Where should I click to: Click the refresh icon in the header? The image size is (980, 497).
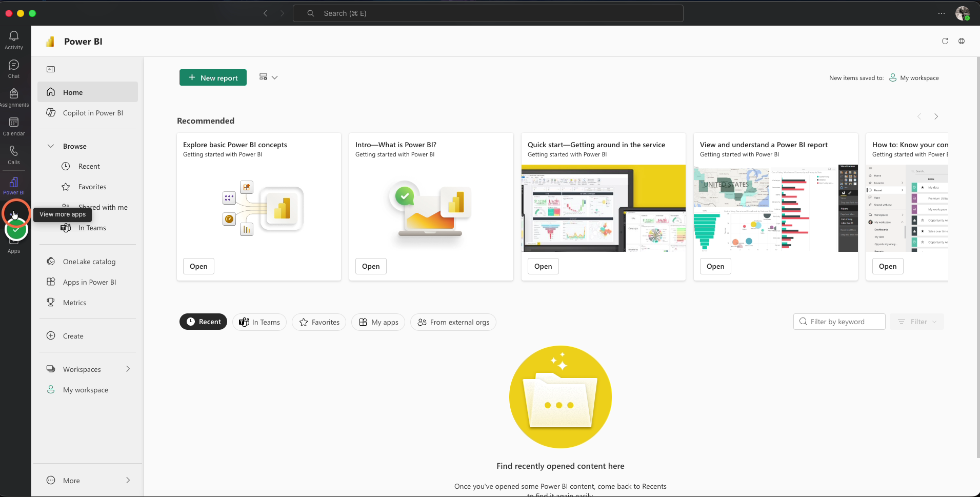pyautogui.click(x=945, y=41)
